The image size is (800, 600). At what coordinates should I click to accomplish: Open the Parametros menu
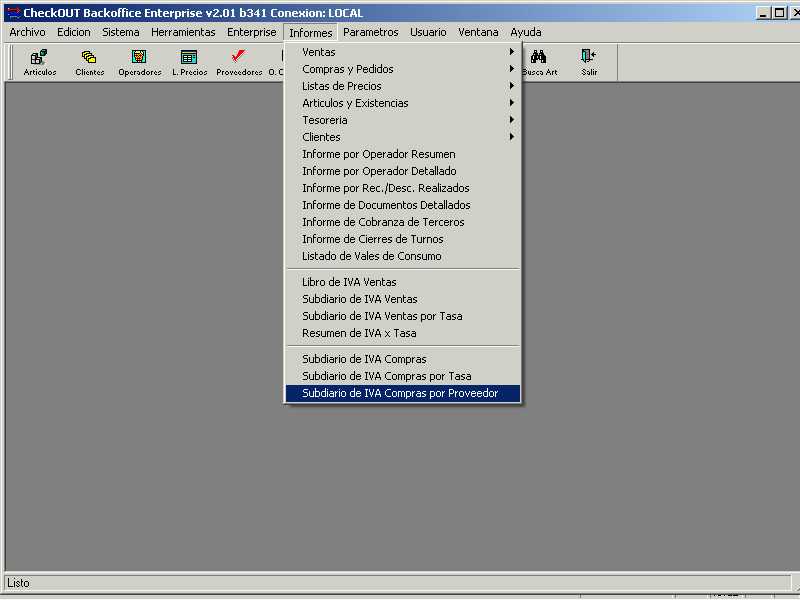click(x=370, y=32)
